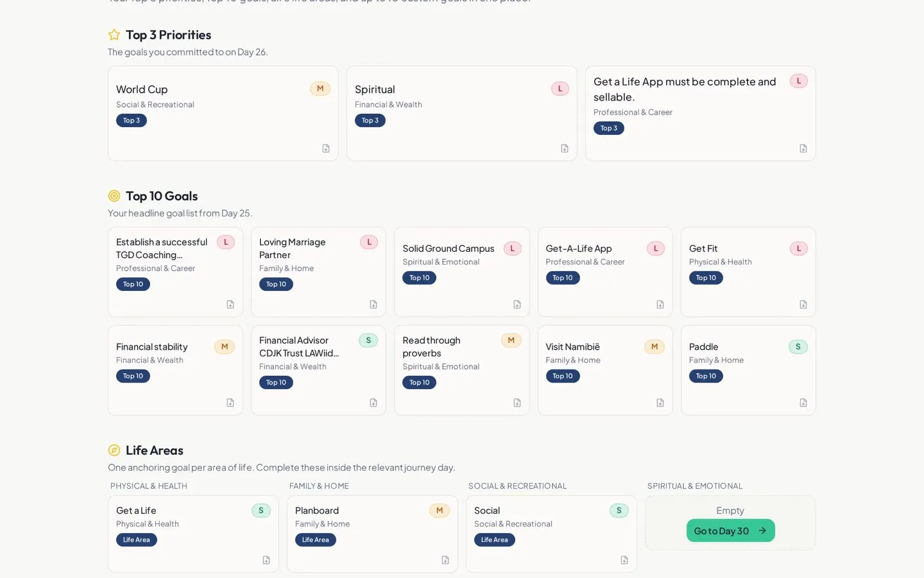Click the Top 10 pill on Read through proverbs card
Screen dimensions: 924x578
coord(420,382)
